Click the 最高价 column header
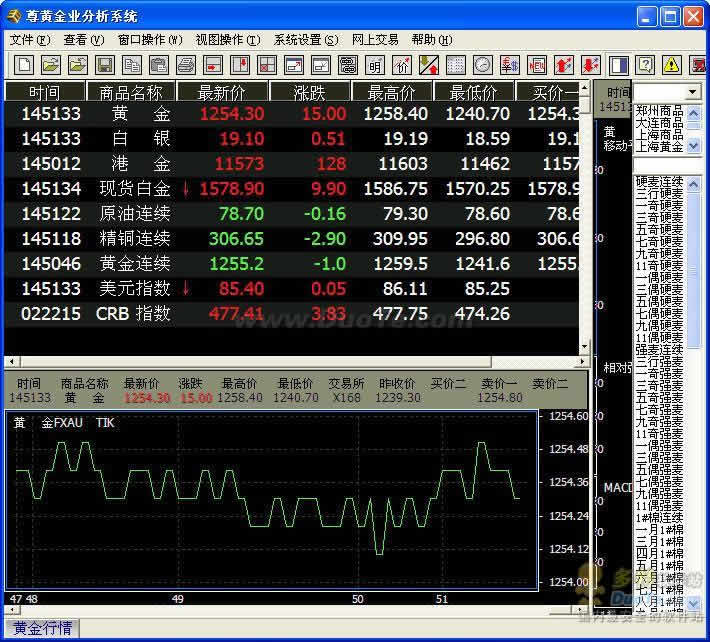This screenshot has height=642, width=710. (392, 92)
